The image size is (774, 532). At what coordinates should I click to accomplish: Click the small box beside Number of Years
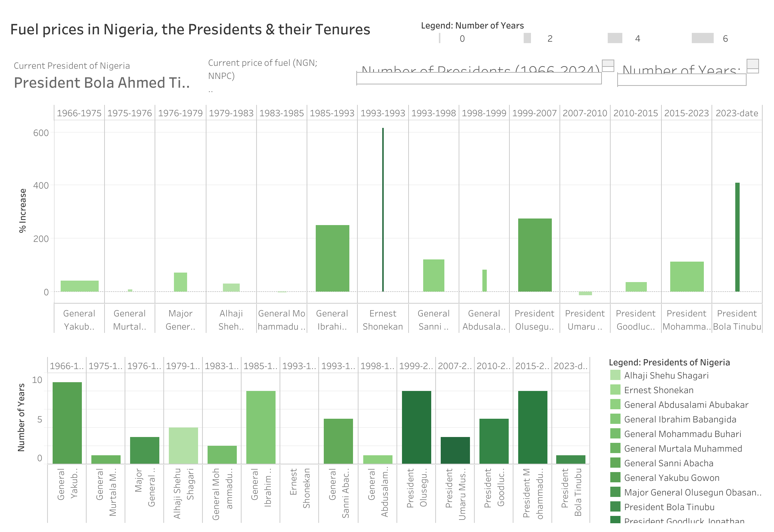pyautogui.click(x=752, y=66)
